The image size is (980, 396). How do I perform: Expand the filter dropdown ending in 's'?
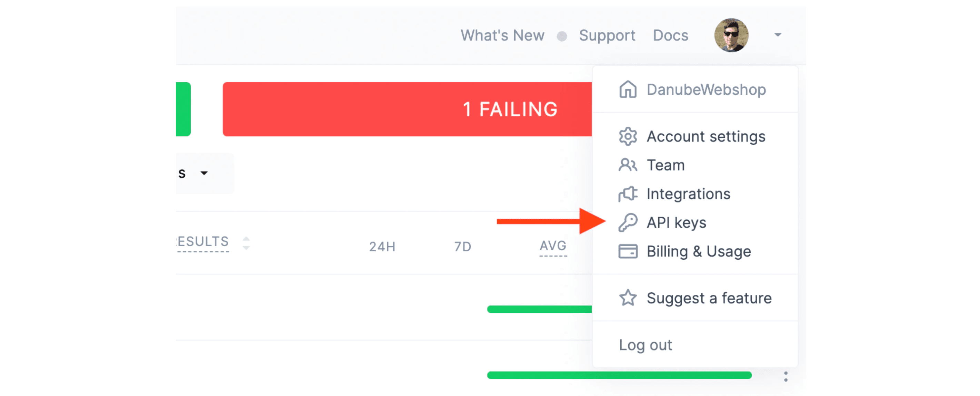[203, 173]
